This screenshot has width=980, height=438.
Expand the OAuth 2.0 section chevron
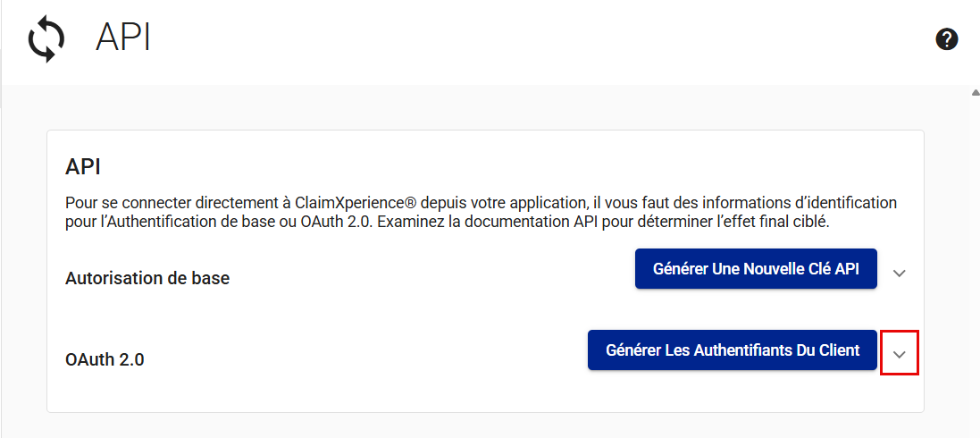pos(900,355)
